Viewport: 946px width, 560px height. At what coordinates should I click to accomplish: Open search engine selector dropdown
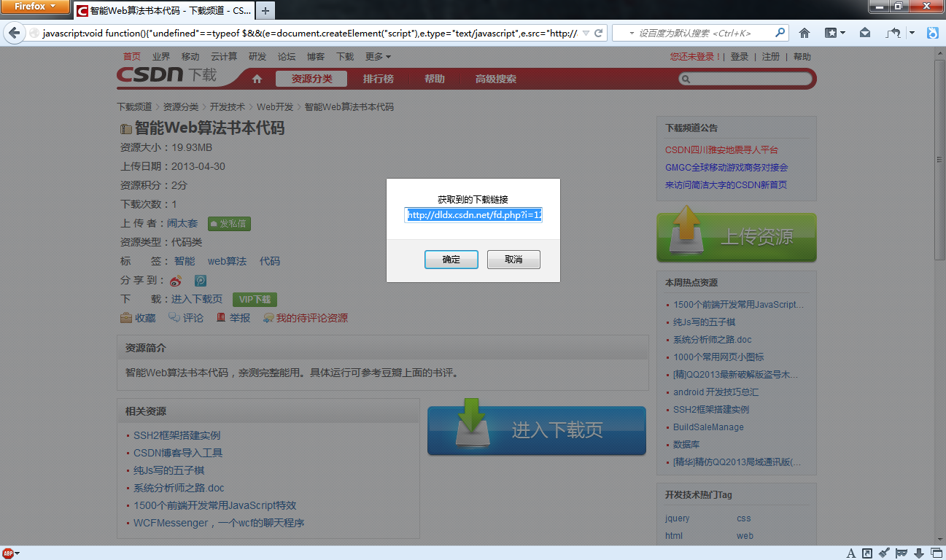(x=631, y=34)
